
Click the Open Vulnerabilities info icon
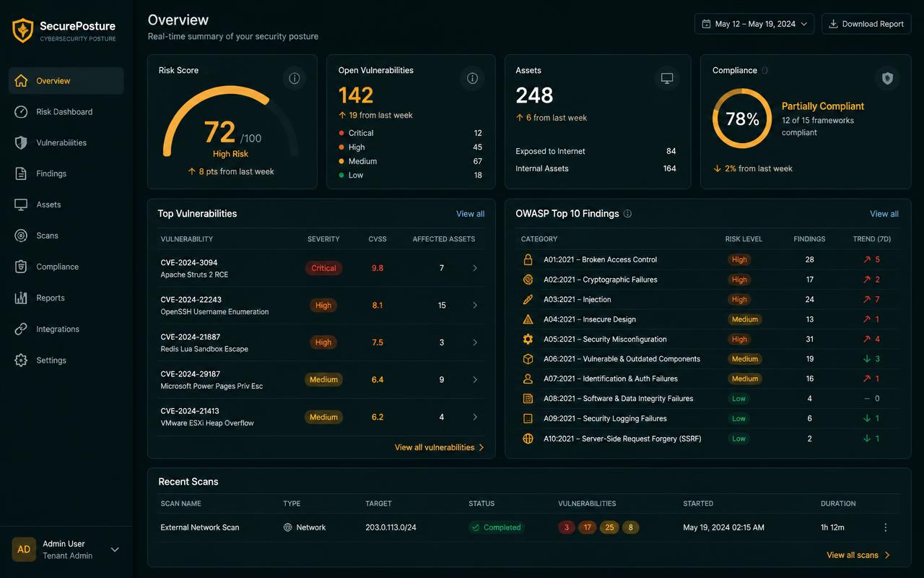[472, 78]
